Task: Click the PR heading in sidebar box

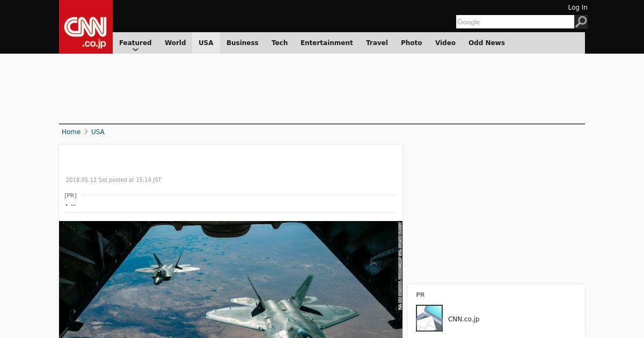Action: point(420,295)
